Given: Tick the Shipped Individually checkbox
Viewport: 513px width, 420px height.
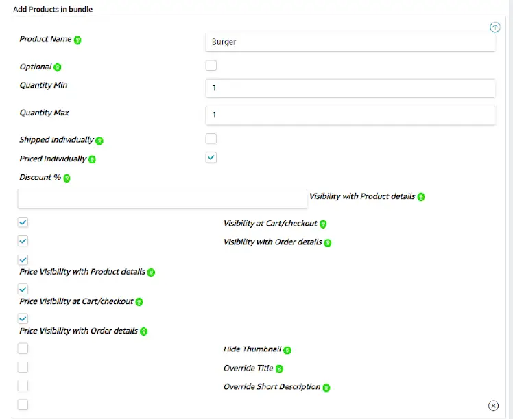Looking at the screenshot, I should (x=211, y=139).
